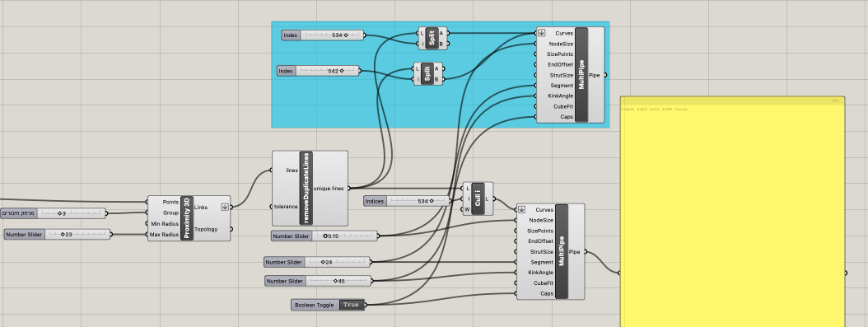Click the flatten arrow icon on top MultiPipe Curves input

(541, 33)
